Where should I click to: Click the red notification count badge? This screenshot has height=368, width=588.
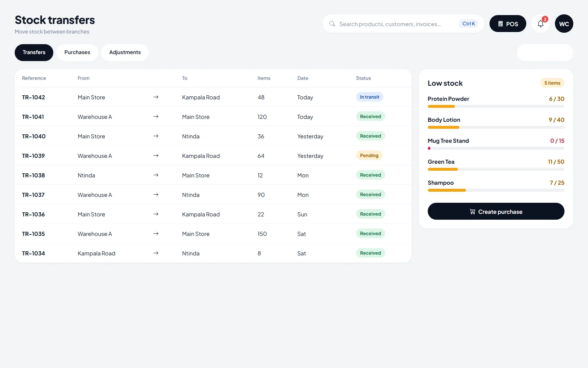click(x=545, y=19)
